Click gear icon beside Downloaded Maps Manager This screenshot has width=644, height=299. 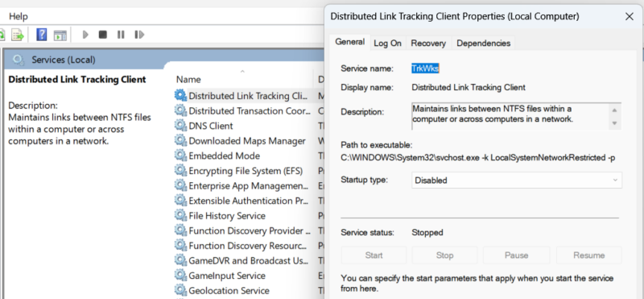point(180,141)
